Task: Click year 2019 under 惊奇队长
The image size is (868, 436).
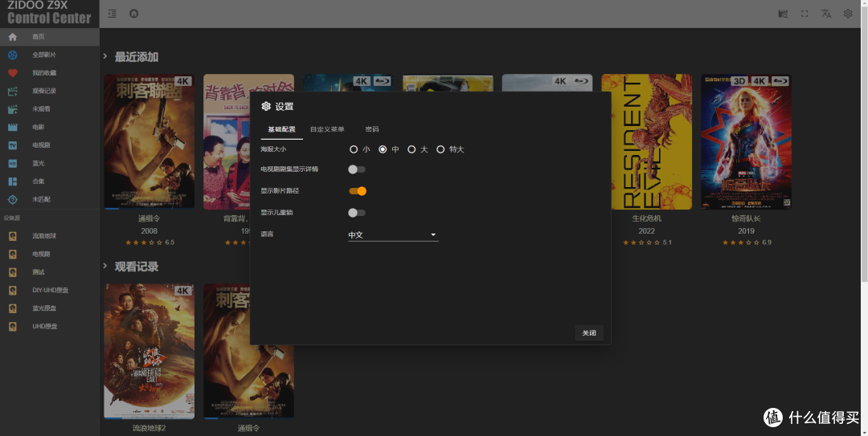Action: click(x=746, y=231)
